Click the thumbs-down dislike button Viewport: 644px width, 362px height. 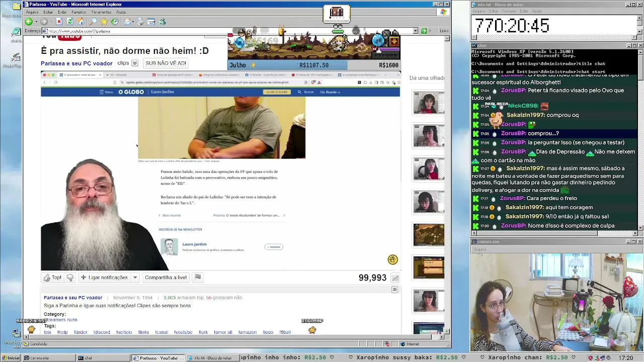(70, 278)
